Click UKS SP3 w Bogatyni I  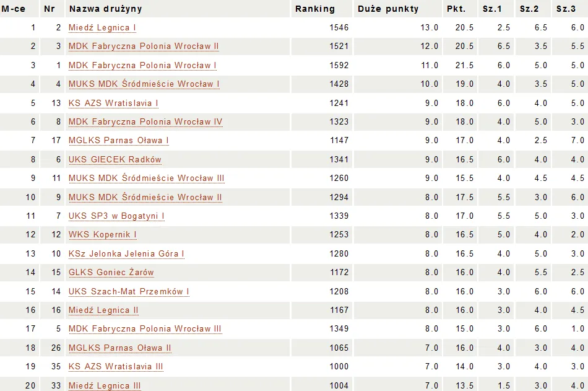pos(116,216)
